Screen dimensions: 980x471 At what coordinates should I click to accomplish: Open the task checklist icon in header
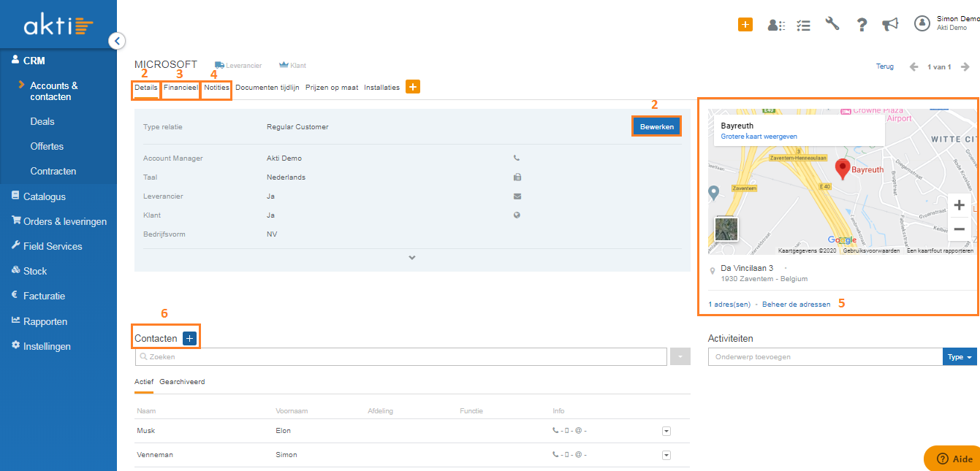click(x=804, y=25)
